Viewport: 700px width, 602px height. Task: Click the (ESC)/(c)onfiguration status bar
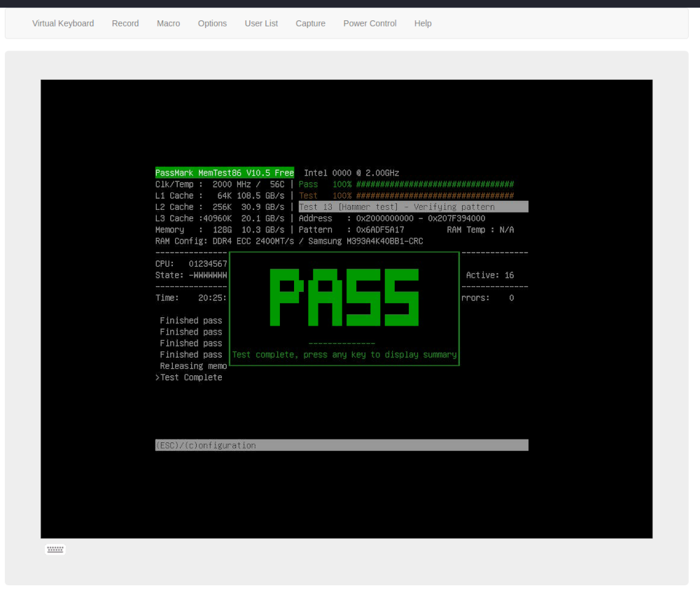tap(342, 445)
